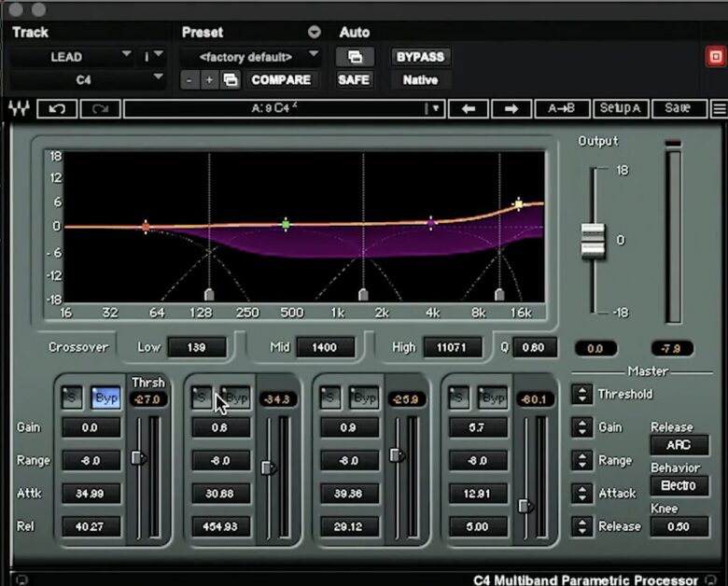Click the COMPARE button
Screen dimensions: 728x586
click(281, 80)
